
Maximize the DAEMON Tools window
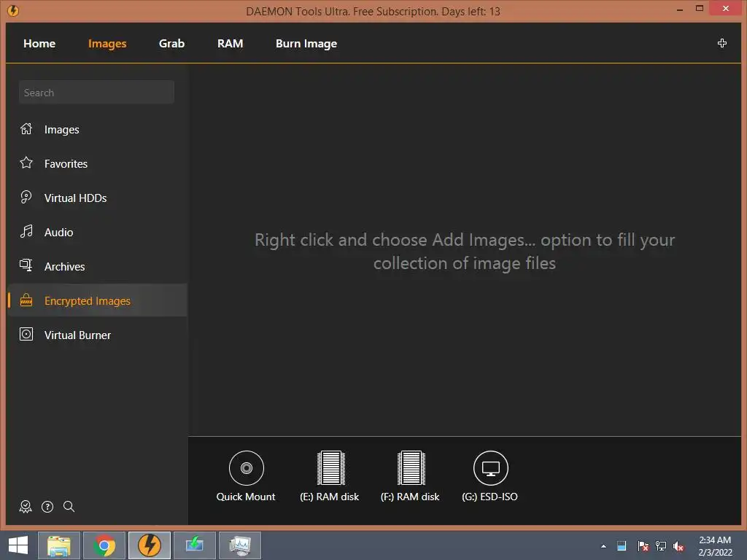click(x=700, y=9)
